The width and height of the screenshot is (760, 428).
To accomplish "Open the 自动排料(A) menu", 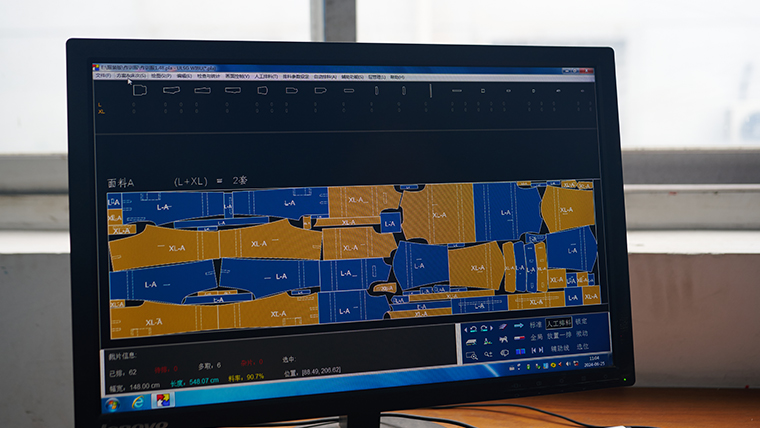I will point(325,77).
